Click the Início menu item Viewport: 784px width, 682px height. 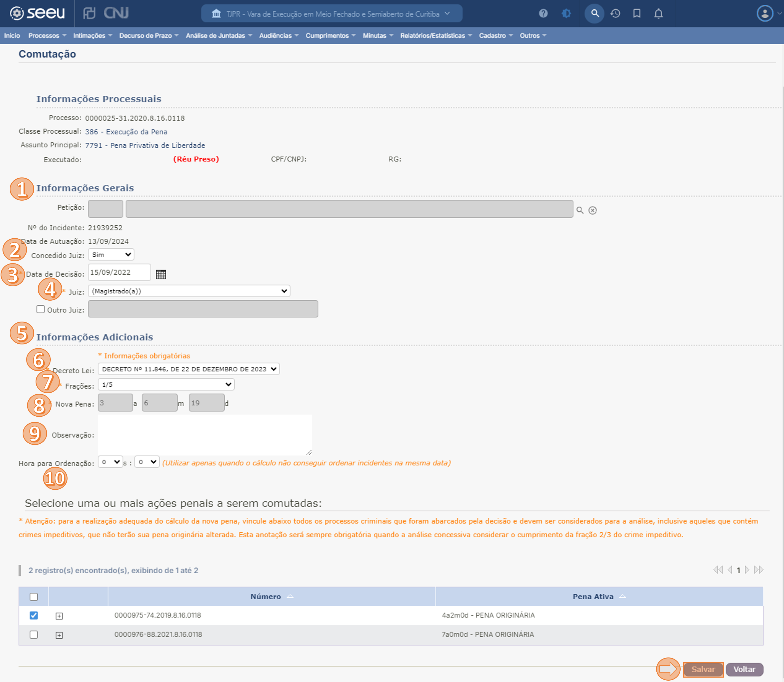point(12,35)
